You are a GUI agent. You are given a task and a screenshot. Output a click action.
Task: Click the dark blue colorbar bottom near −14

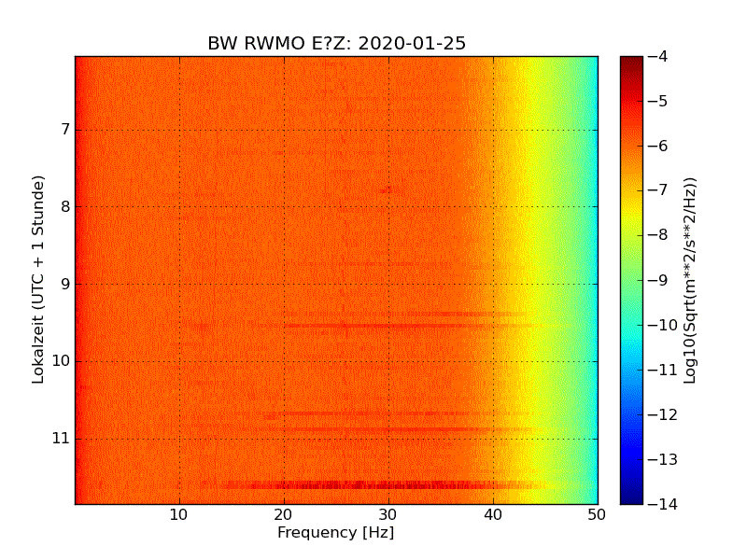(x=632, y=498)
